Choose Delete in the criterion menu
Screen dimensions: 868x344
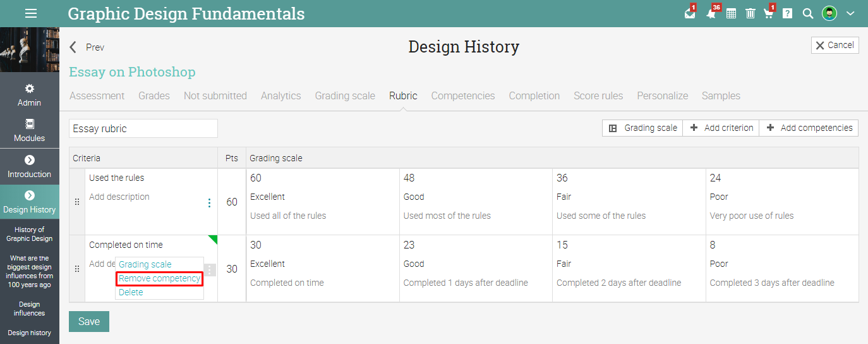[x=131, y=292]
